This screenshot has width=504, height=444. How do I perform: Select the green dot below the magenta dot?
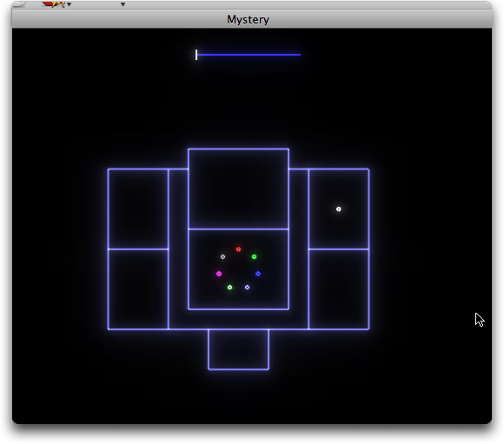coord(229,287)
